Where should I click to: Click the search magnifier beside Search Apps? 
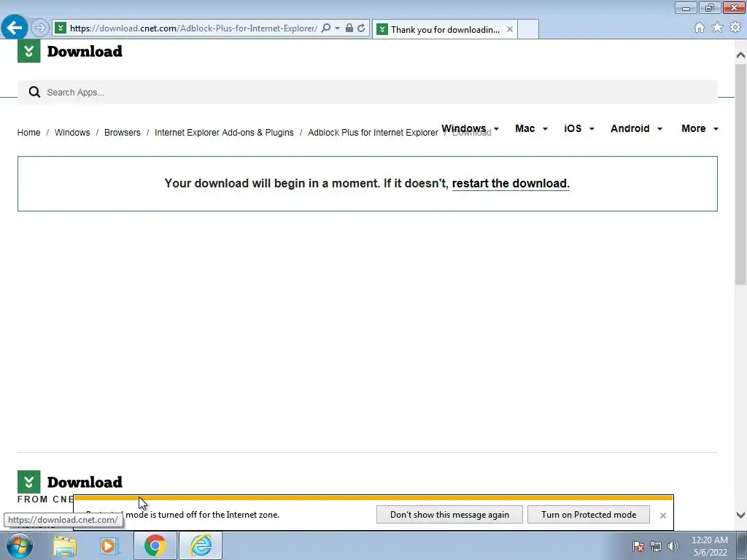(x=34, y=93)
